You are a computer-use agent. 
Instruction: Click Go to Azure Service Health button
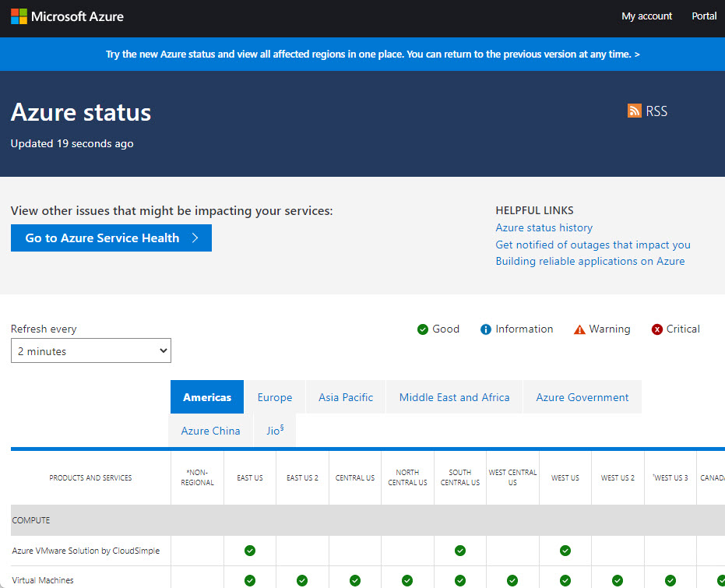click(x=111, y=238)
